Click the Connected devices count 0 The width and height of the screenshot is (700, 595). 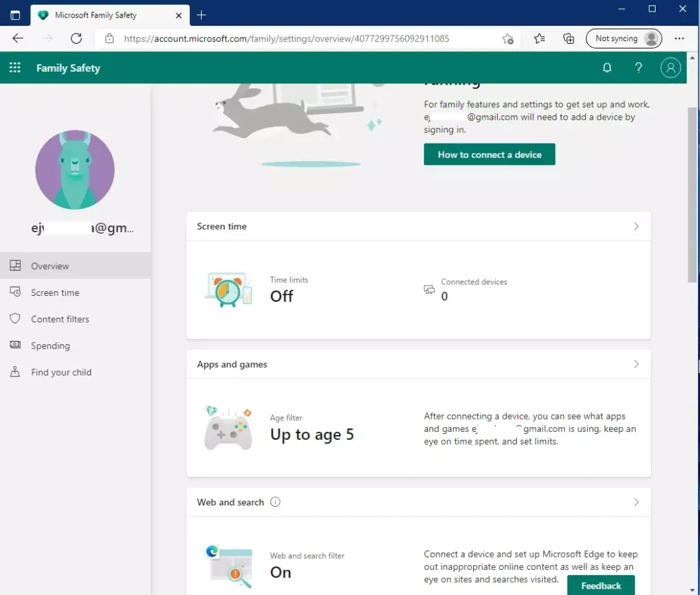point(444,296)
